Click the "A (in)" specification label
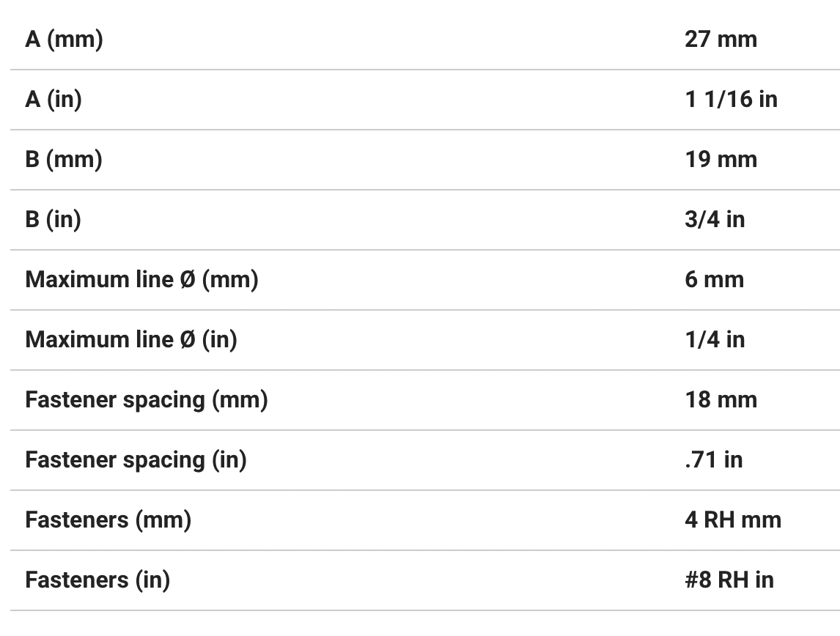The width and height of the screenshot is (840, 636). 54,99
